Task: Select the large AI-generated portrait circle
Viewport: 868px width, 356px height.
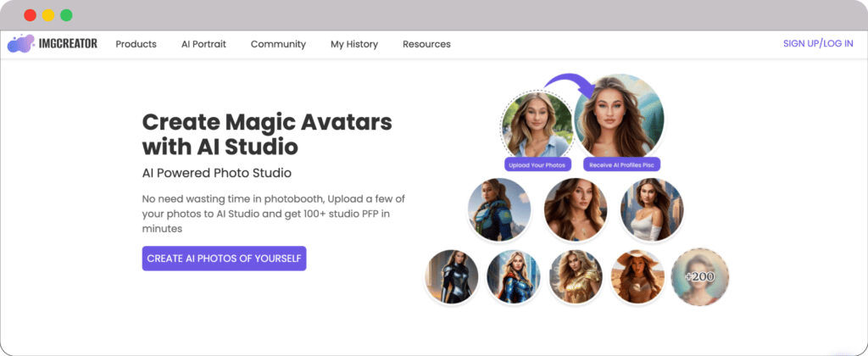Action: (x=619, y=117)
